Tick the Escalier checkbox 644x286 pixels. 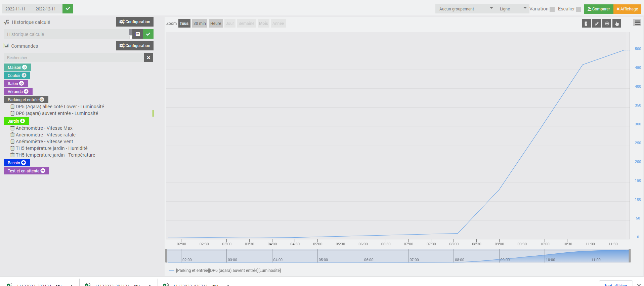[x=578, y=9]
